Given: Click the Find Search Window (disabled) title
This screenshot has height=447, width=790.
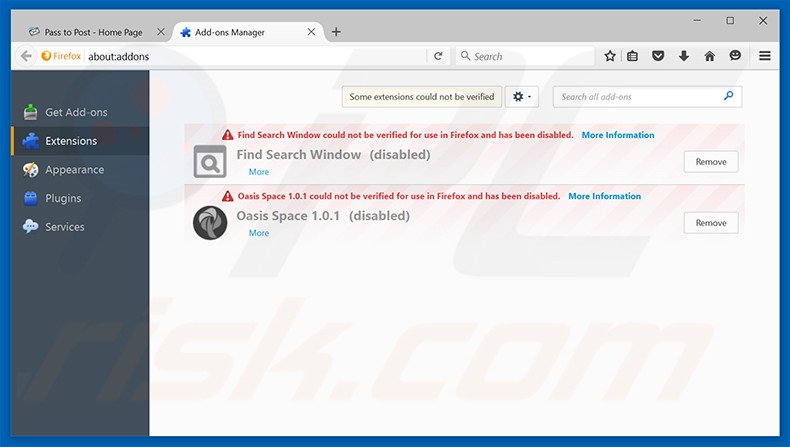Looking at the screenshot, I should click(x=334, y=155).
